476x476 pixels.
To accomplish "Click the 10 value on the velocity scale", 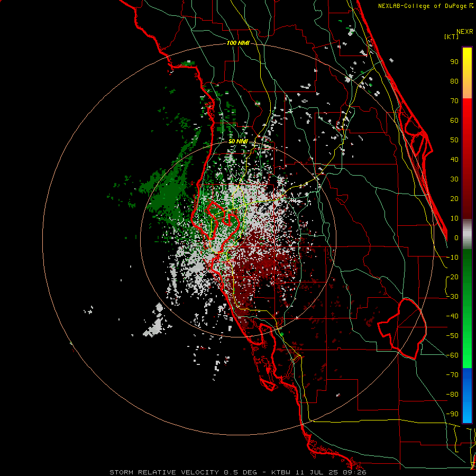I will tap(454, 218).
